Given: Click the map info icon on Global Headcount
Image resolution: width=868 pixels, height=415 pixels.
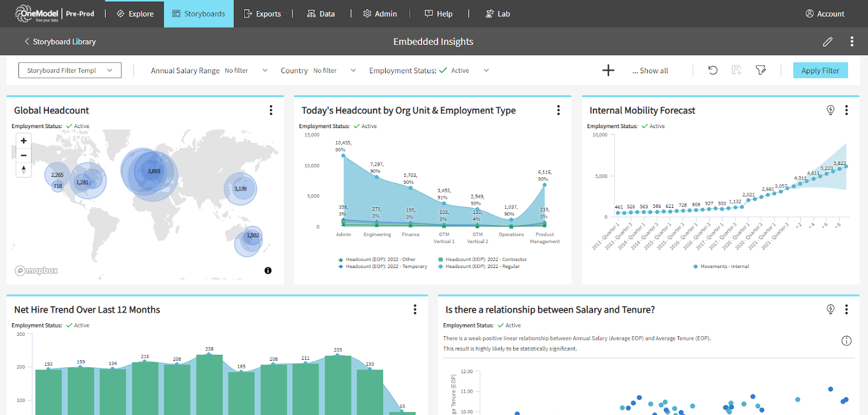Looking at the screenshot, I should click(x=268, y=271).
